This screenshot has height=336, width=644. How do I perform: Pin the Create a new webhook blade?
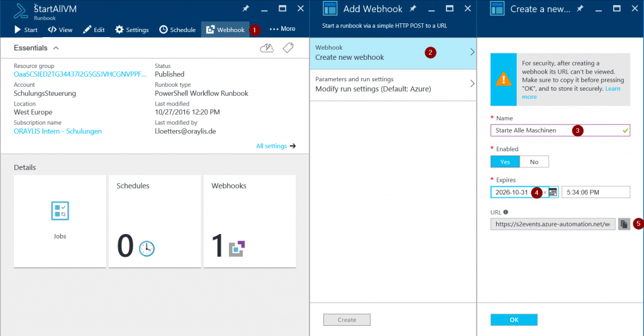click(x=580, y=8)
